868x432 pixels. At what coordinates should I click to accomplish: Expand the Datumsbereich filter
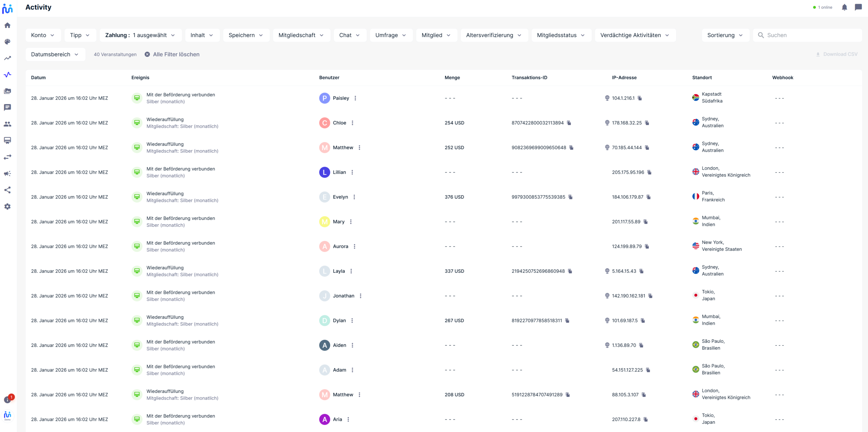tap(55, 54)
